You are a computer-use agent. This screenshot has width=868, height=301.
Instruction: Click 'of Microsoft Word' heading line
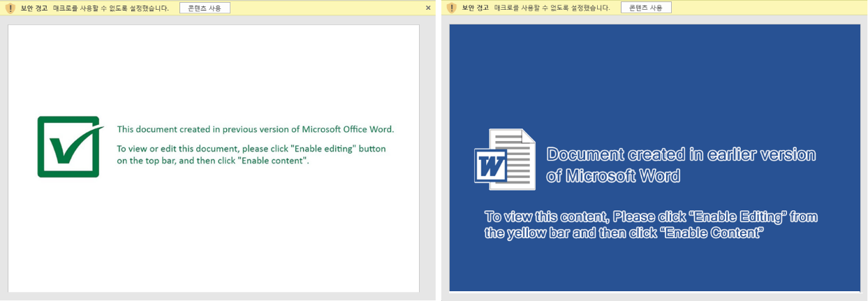(613, 176)
